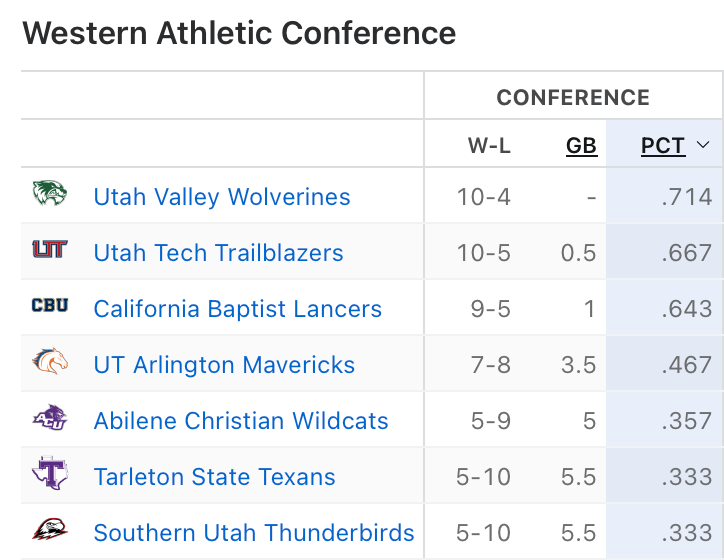The image size is (724, 560).
Task: Click the CONFERENCE group header
Action: tap(573, 98)
